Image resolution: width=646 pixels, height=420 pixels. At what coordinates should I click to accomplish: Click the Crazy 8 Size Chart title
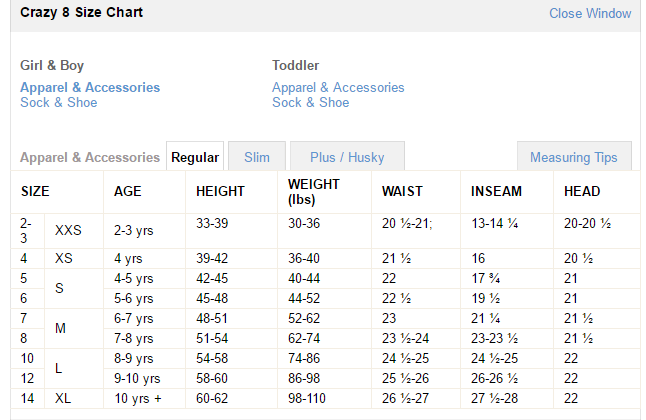81,13
